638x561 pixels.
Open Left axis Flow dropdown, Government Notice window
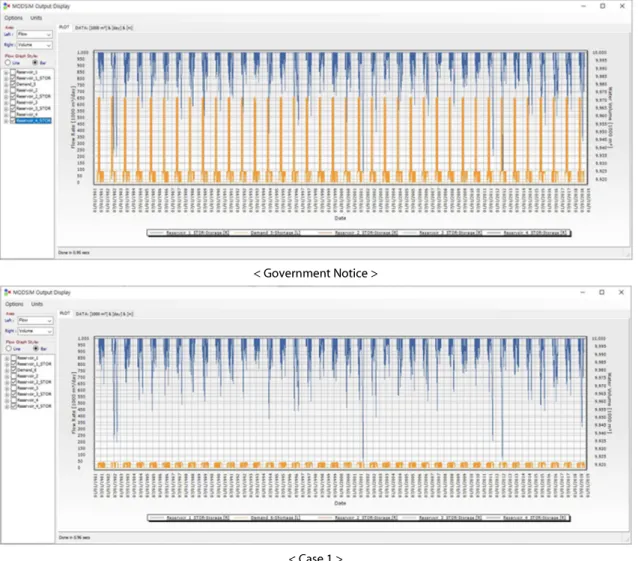(35, 35)
